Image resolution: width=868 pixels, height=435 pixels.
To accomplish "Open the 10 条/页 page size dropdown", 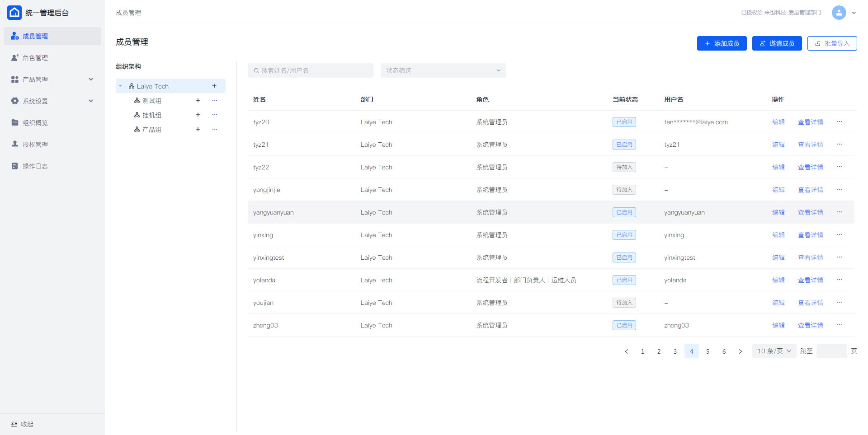I will coord(774,351).
